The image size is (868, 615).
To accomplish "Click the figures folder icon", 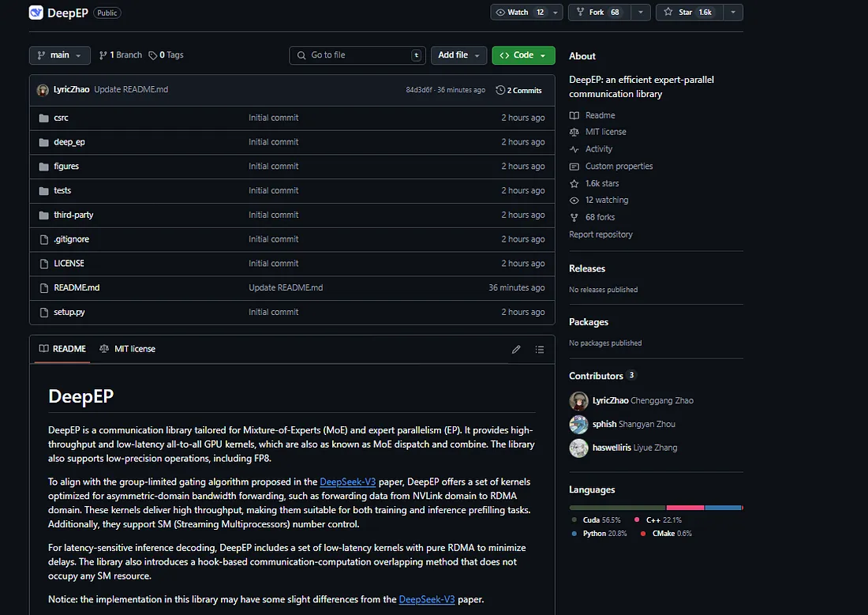I will [x=43, y=167].
